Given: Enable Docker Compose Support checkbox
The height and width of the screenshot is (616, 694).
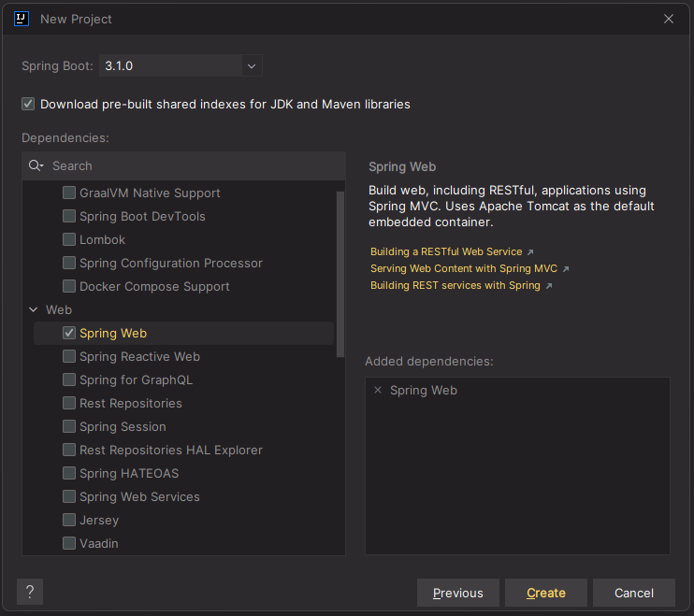Looking at the screenshot, I should (x=69, y=286).
